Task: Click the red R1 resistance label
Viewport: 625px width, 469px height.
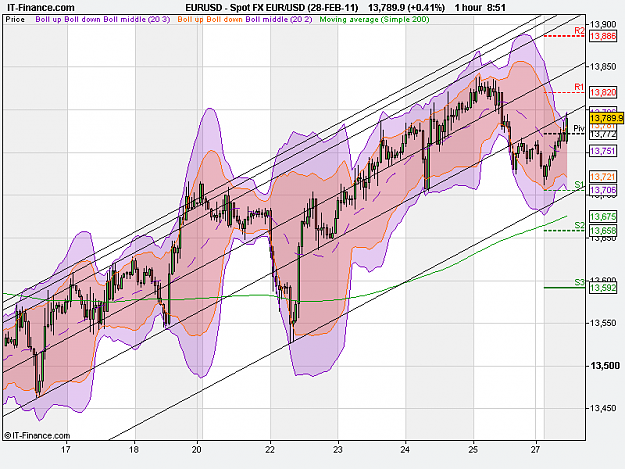Action: pyautogui.click(x=579, y=87)
